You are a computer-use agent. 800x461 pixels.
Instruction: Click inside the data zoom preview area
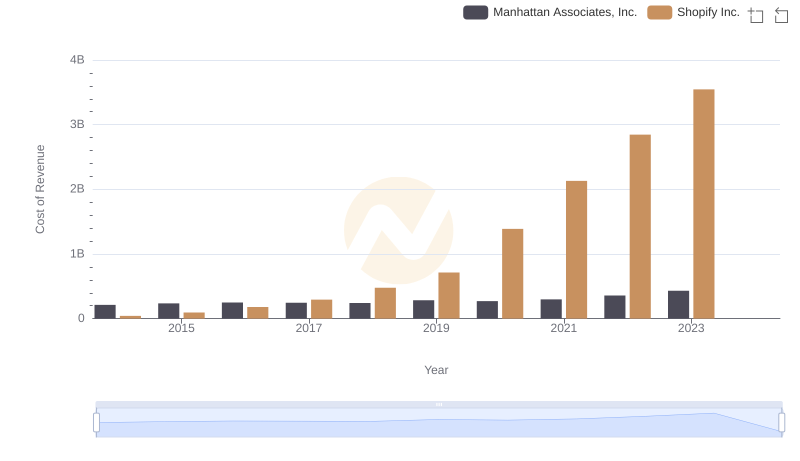[x=439, y=423]
